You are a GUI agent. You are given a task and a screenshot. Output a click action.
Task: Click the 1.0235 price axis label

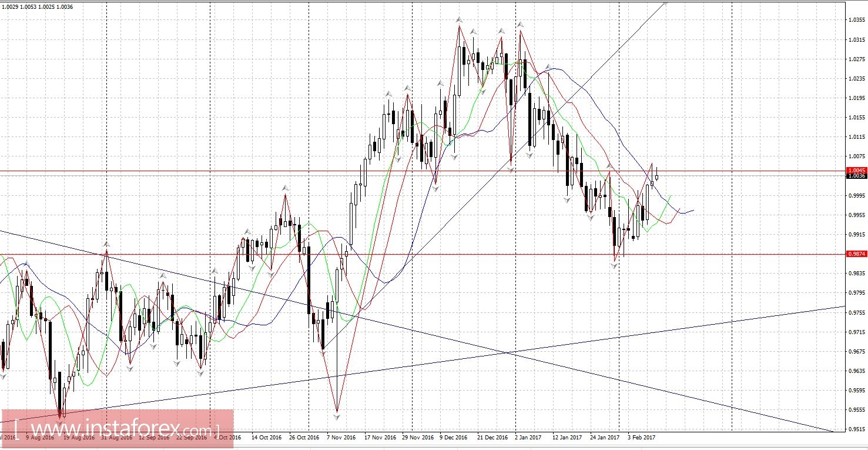[856, 79]
